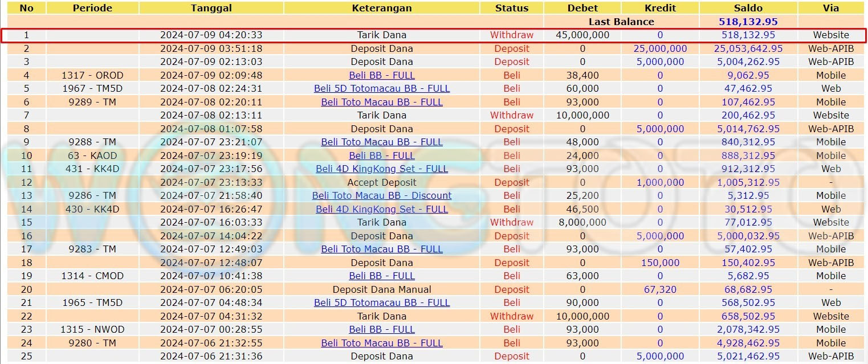Screen dimensions: 868x364
Task: Open the Beli BB - FULL link for 1314 - CMOD
Action: pyautogui.click(x=382, y=276)
